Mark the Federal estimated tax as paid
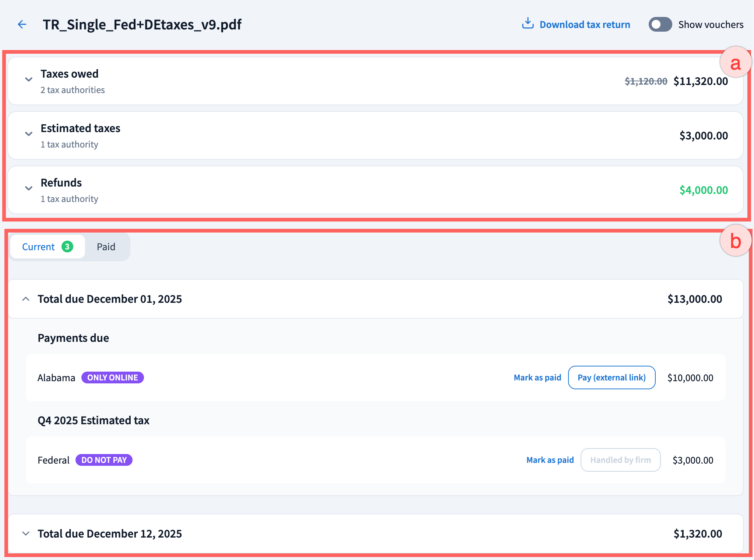This screenshot has height=560, width=754. click(x=550, y=460)
